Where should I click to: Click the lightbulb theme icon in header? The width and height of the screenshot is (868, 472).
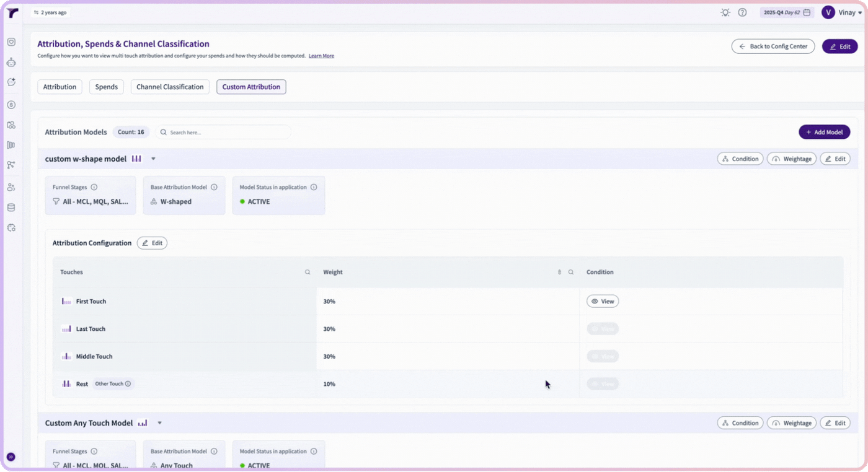(725, 12)
